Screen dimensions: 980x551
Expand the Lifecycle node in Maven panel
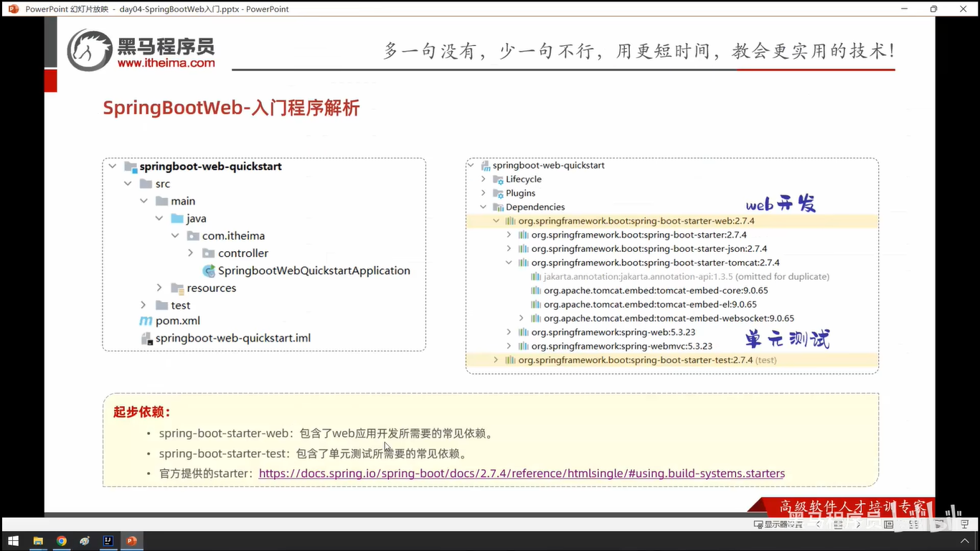click(483, 179)
